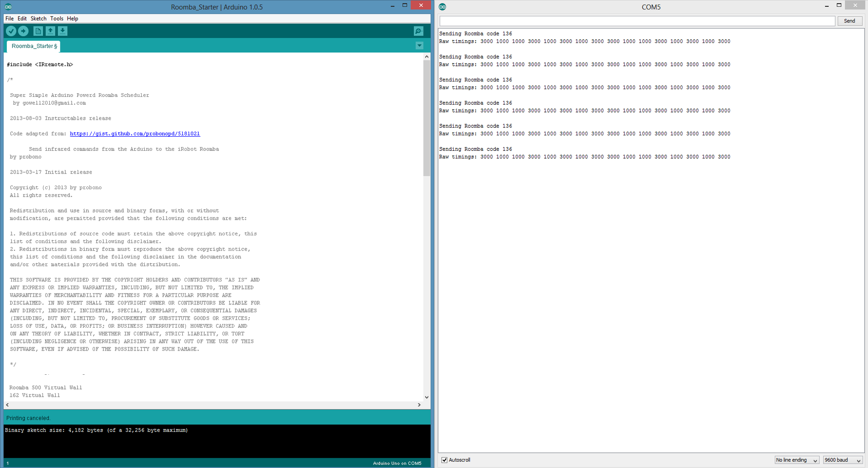Click the horizontal scroll right arrow
The image size is (868, 468).
point(419,405)
